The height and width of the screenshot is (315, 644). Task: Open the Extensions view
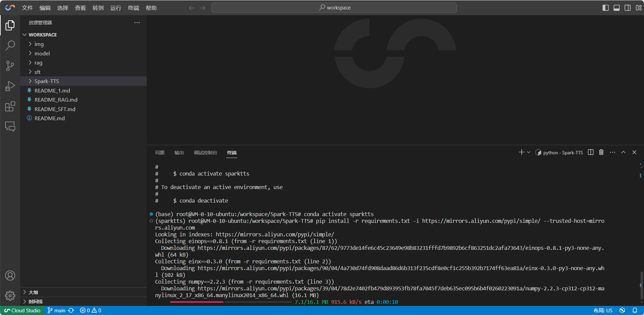tap(10, 106)
